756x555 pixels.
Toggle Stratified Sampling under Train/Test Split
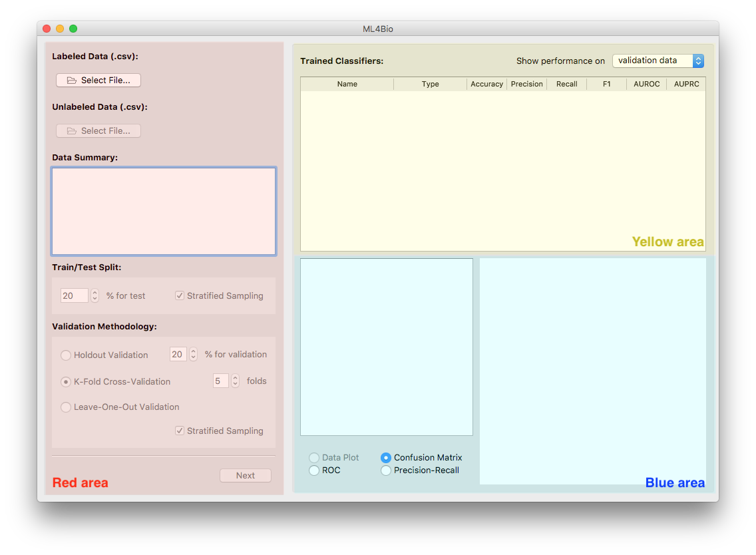click(x=180, y=296)
